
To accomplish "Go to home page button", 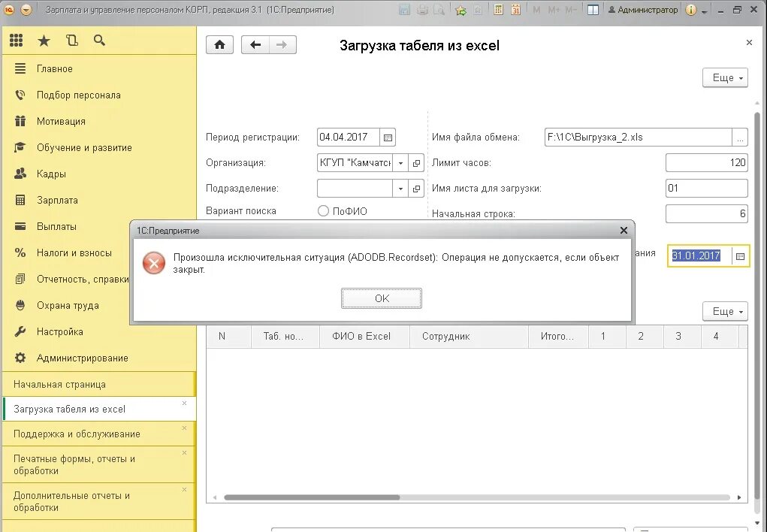I will coord(219,45).
